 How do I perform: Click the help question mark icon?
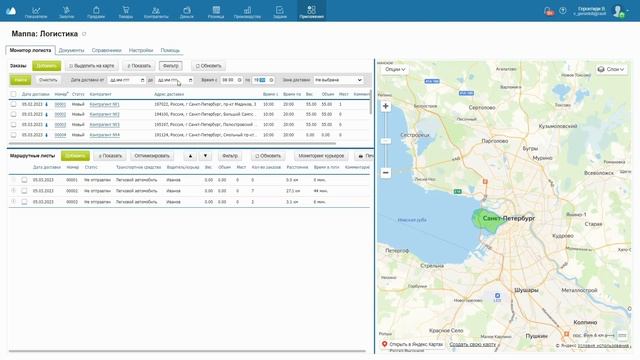point(563,11)
